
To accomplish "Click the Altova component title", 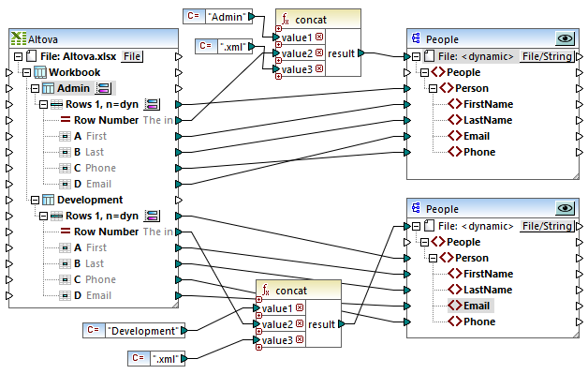I will tap(43, 39).
